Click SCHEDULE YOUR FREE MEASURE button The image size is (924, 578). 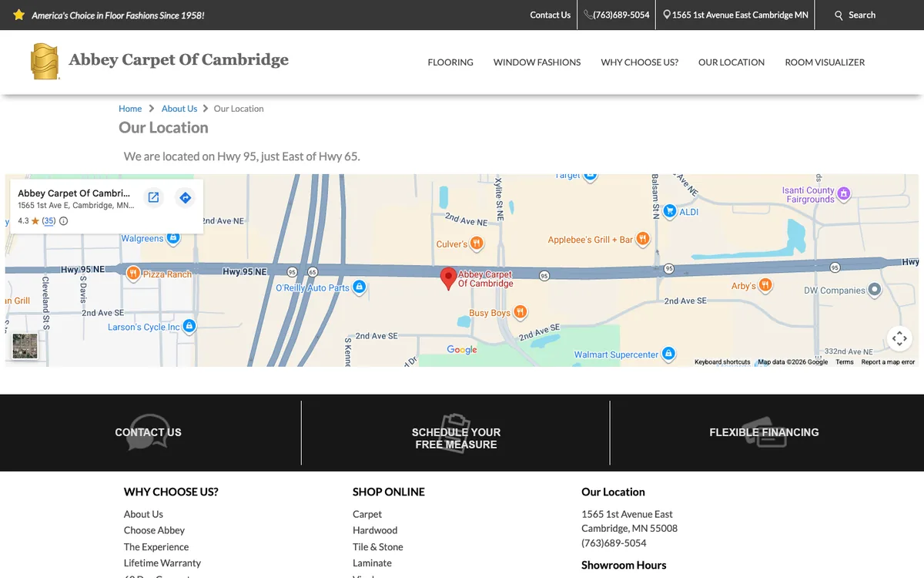[456, 438]
